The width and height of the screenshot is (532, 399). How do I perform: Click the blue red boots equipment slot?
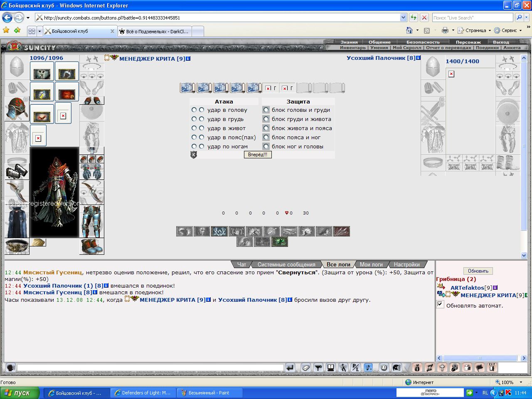point(92,246)
